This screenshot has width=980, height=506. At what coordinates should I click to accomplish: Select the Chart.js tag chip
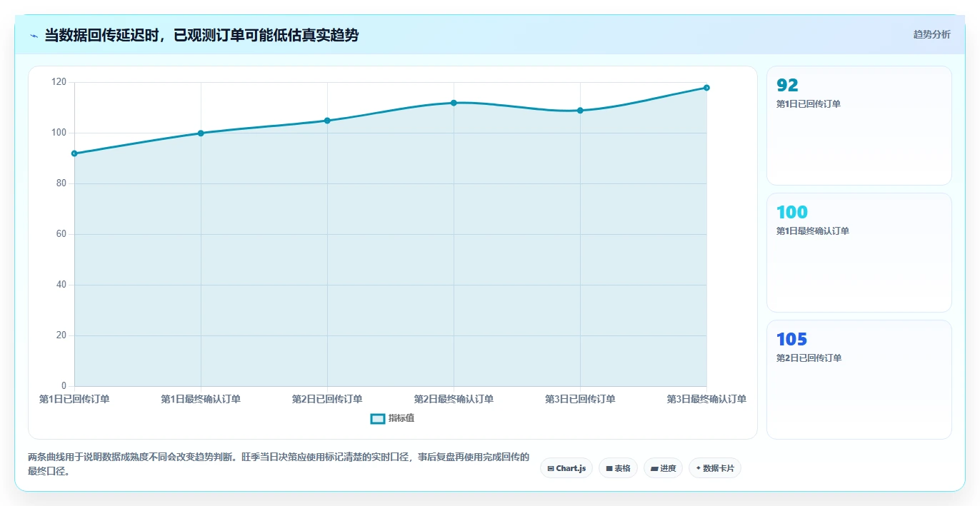coord(566,468)
